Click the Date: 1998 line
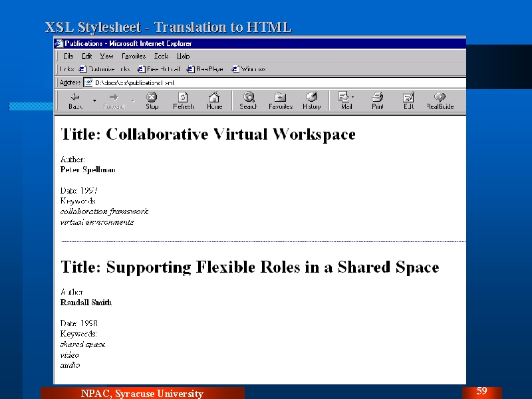Image resolution: width=532 pixels, height=399 pixels. pyautogui.click(x=79, y=323)
